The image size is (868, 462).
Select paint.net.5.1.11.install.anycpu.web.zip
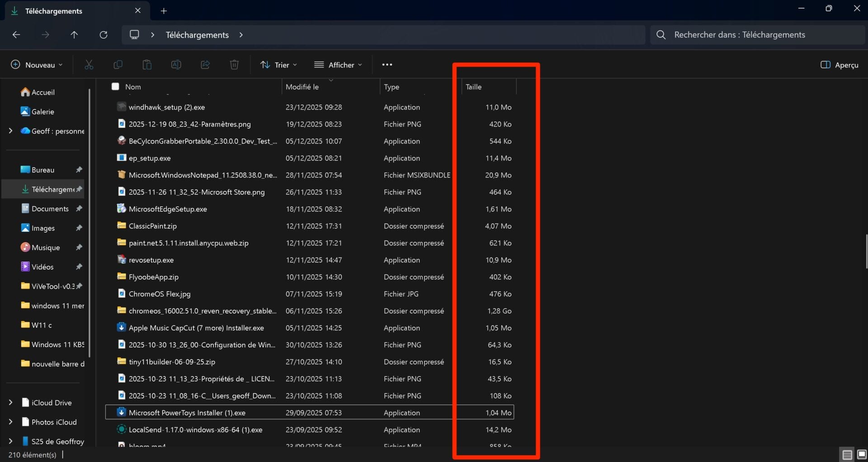(189, 243)
